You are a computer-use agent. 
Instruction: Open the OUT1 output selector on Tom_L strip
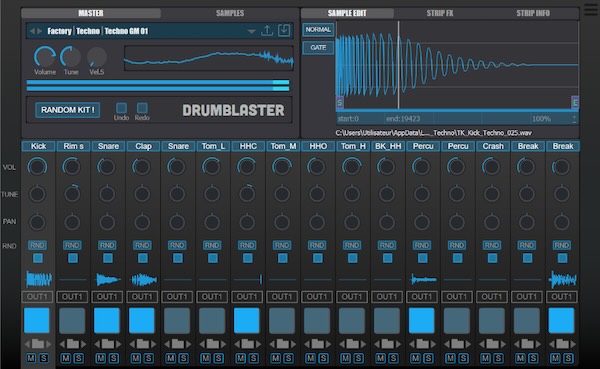tap(212, 297)
